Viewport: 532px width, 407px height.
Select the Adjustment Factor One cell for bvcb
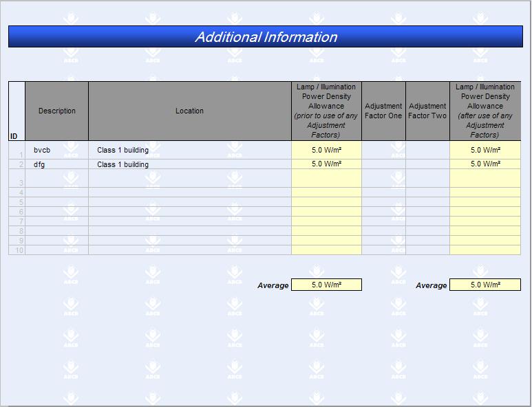[x=383, y=150]
